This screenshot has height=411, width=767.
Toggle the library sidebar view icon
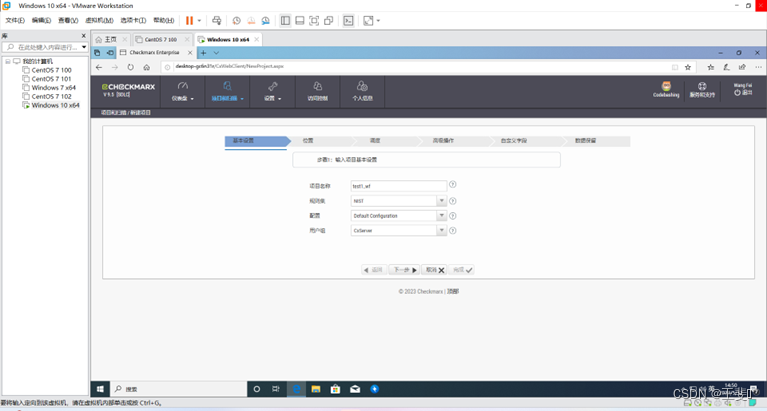click(285, 21)
